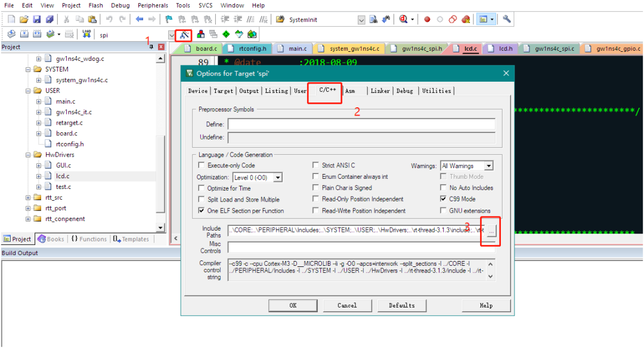Screen dimensions: 644x348
Task: Insert a bookmark with the flag icon
Action: pos(169,19)
